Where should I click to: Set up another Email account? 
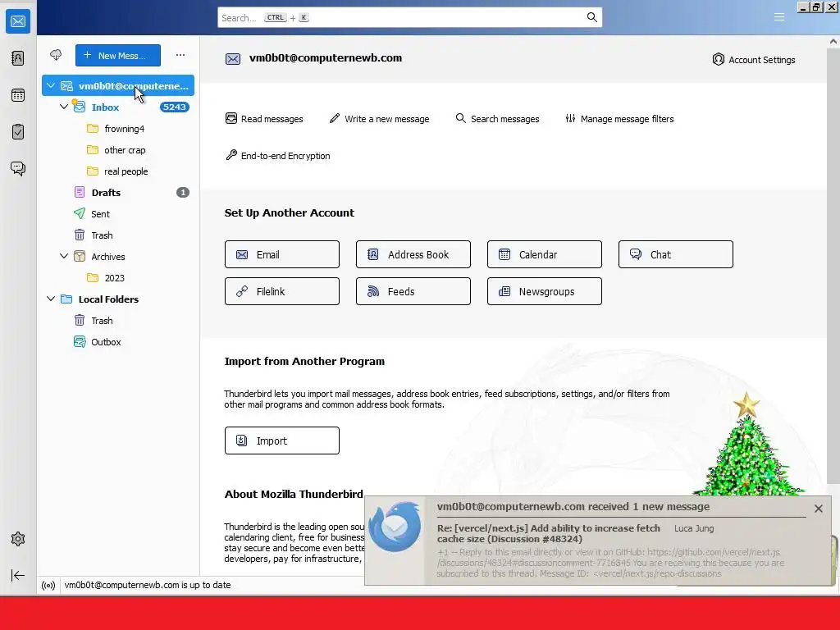(282, 254)
